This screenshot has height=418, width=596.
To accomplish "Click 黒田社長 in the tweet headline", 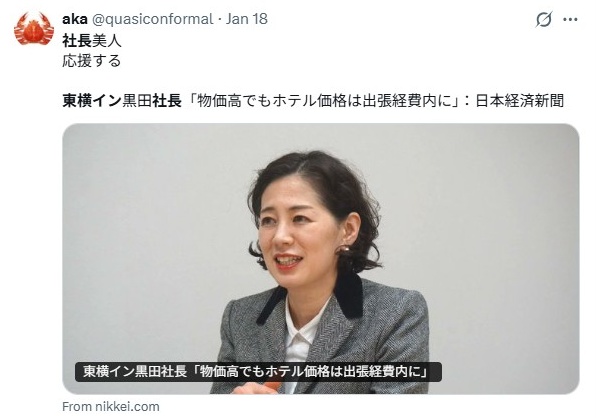I will 152,101.
